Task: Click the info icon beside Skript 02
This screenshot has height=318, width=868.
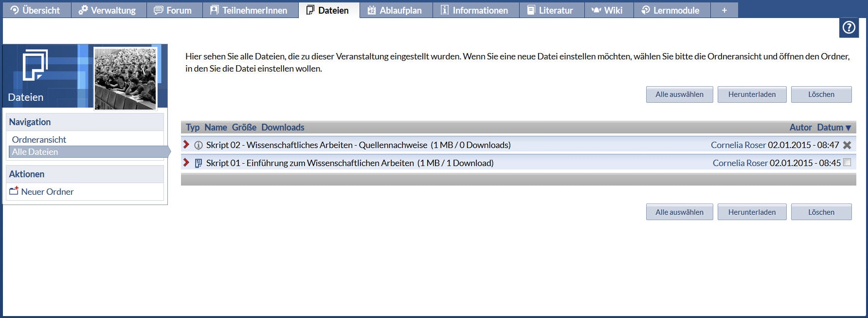Action: click(198, 145)
